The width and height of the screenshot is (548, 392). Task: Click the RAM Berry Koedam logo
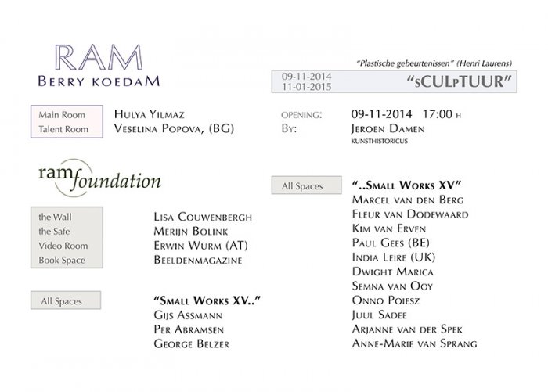pyautogui.click(x=99, y=66)
